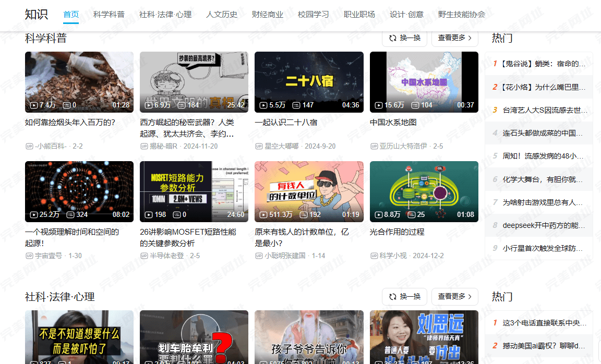
Task: Open hot item 【鬼谷说】蛸类:宿命的
Action: pos(539,64)
